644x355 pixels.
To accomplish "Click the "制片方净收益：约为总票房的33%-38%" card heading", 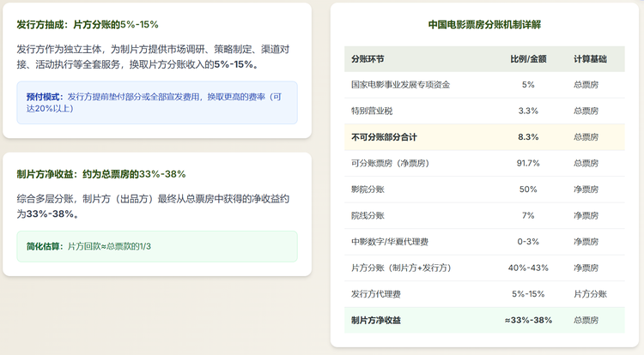I will tap(101, 174).
